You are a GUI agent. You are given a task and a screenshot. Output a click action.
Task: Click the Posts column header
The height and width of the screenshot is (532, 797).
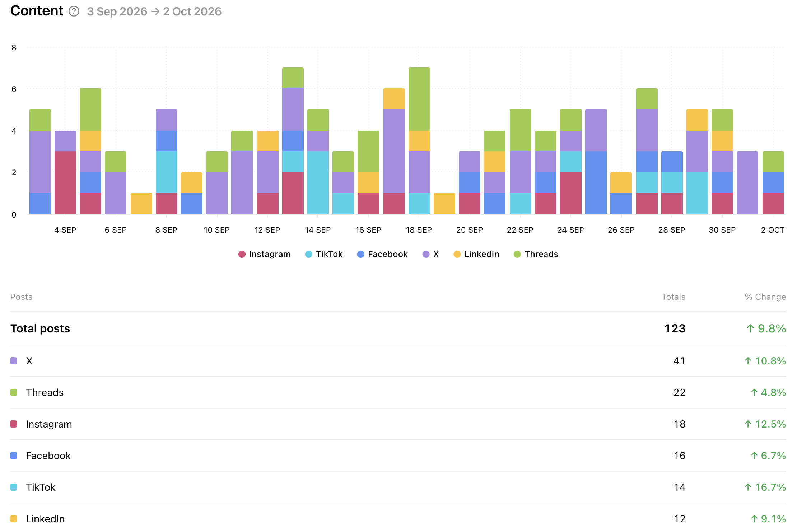pos(21,297)
